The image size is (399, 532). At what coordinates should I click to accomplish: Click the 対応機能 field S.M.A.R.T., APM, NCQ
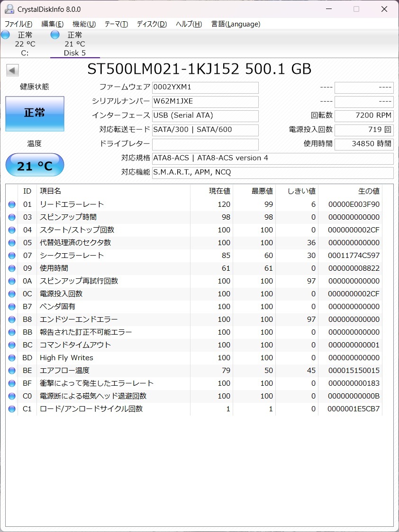(x=272, y=173)
